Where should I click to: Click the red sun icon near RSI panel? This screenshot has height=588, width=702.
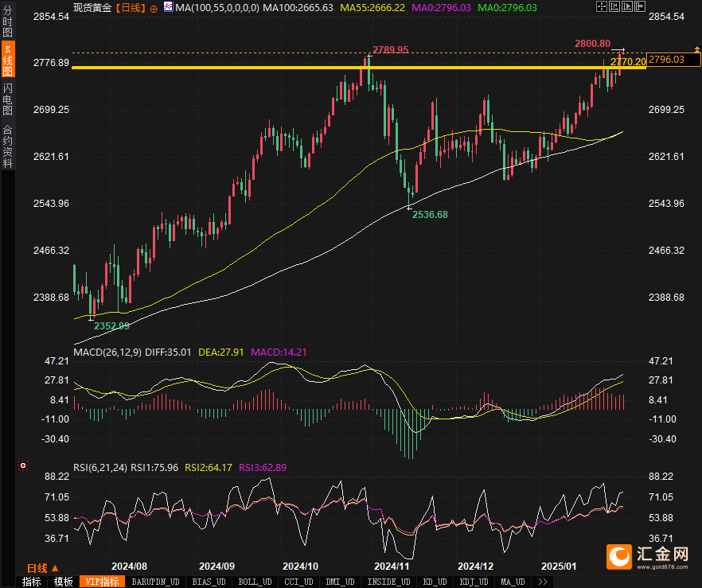(x=23, y=465)
